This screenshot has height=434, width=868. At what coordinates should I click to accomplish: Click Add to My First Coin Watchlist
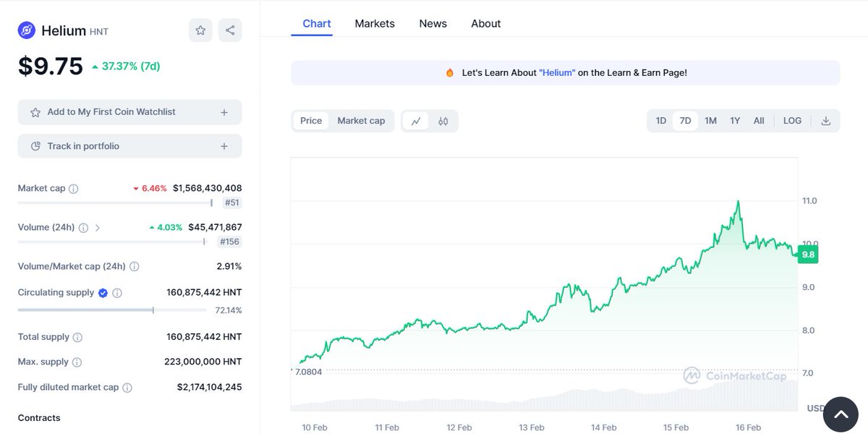click(x=129, y=112)
